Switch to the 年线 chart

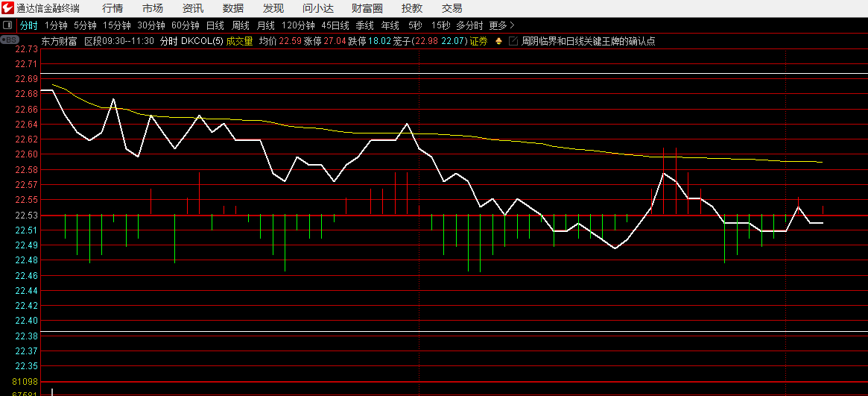[390, 25]
